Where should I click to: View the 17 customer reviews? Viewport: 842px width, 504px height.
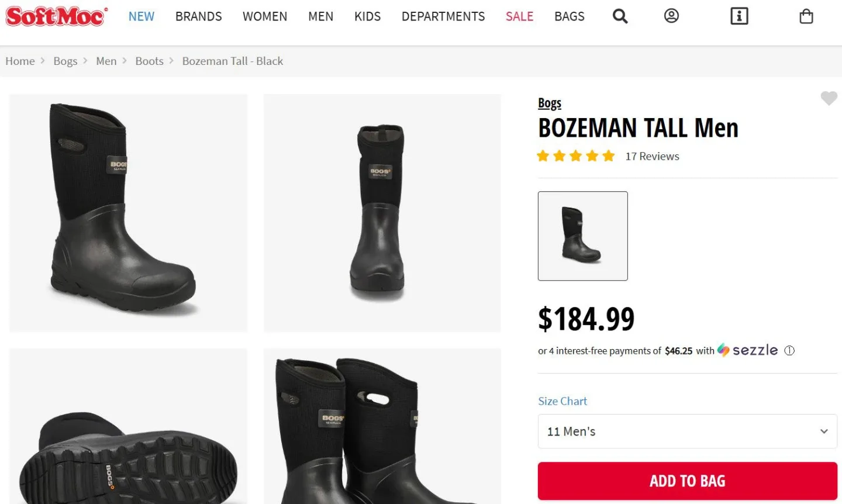652,156
